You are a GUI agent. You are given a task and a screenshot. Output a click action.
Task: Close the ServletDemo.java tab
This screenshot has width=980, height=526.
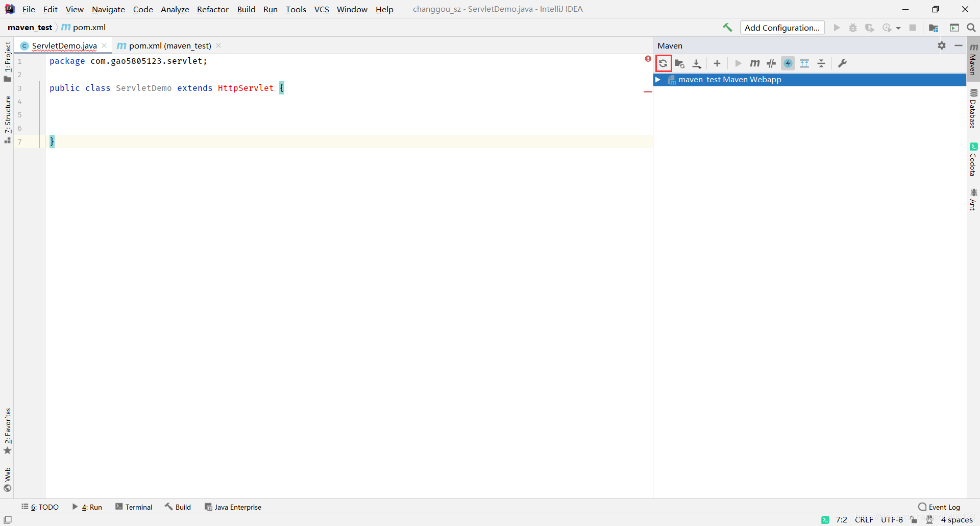tap(105, 45)
